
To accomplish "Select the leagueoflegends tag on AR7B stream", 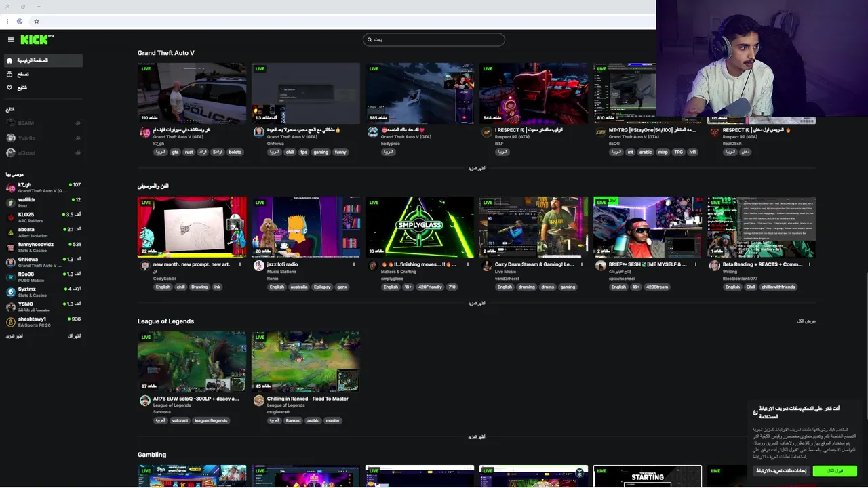I will pos(211,420).
